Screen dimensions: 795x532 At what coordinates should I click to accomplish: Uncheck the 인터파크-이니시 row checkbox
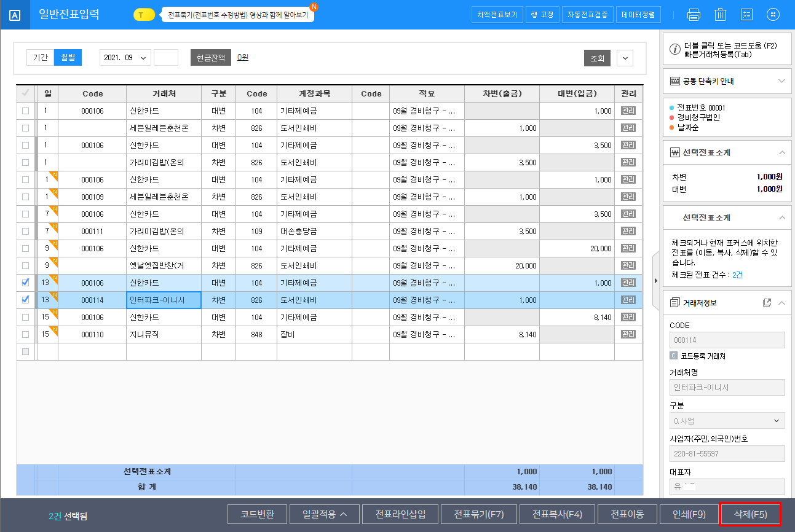click(25, 300)
